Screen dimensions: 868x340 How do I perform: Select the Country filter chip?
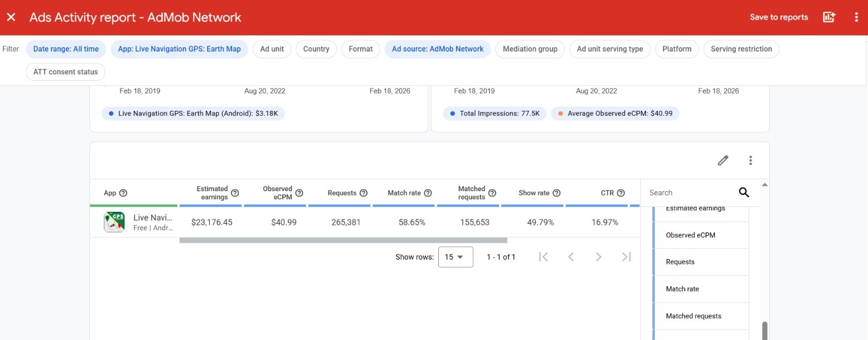tap(316, 49)
